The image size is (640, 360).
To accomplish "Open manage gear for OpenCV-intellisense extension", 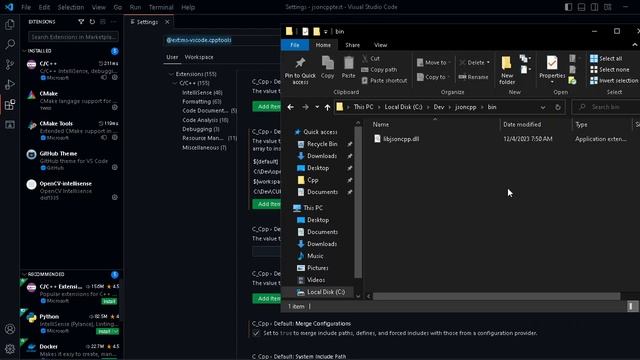I will coord(115,197).
